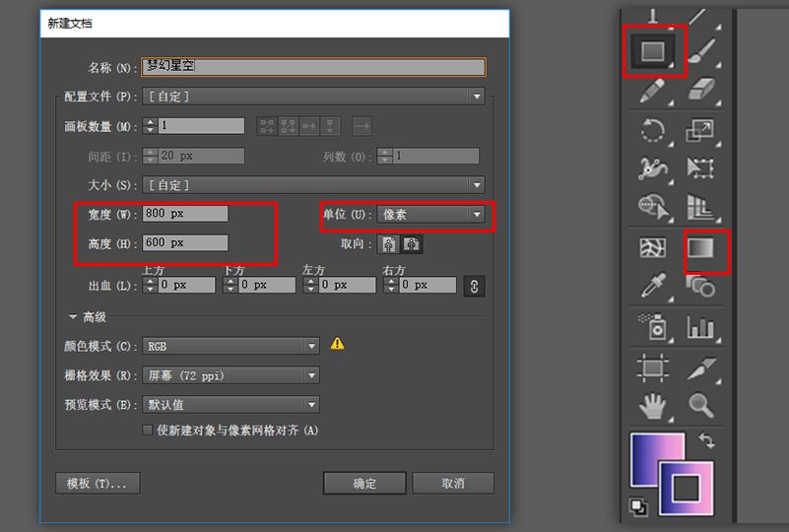Enable align new objects to pixel grid
The height and width of the screenshot is (532, 789).
[147, 431]
